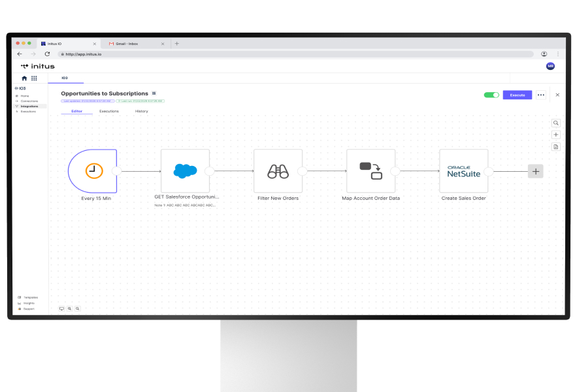Open Templates in the sidebar
The width and height of the screenshot is (575, 392).
pyautogui.click(x=28, y=297)
